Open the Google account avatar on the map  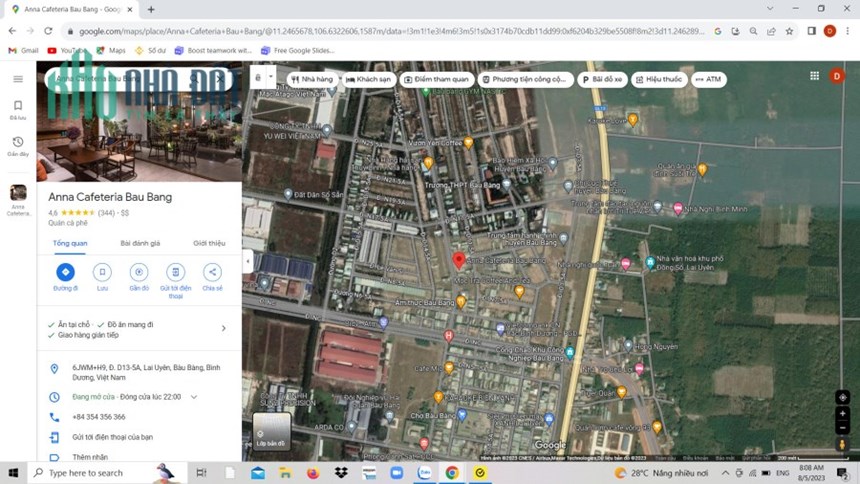tap(837, 76)
